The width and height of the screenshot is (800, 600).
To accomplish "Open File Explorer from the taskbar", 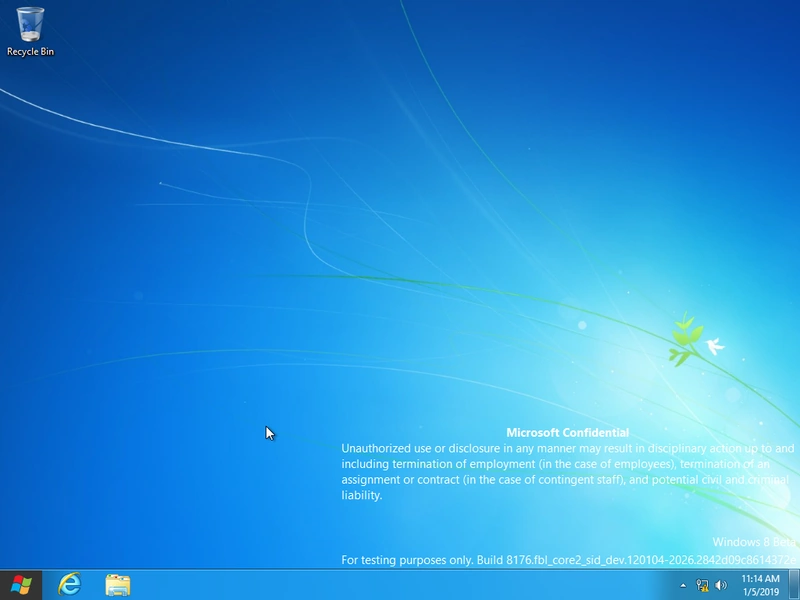I will point(113,584).
